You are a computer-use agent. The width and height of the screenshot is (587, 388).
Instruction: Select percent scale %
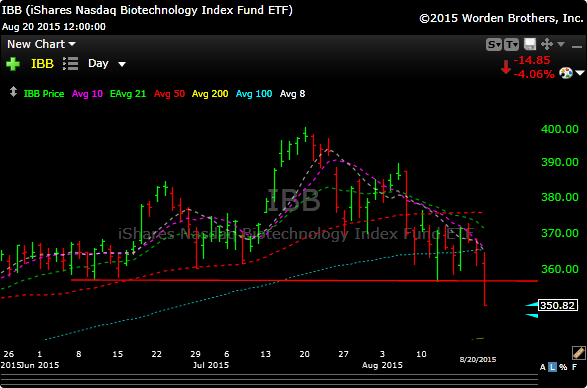[563, 367]
